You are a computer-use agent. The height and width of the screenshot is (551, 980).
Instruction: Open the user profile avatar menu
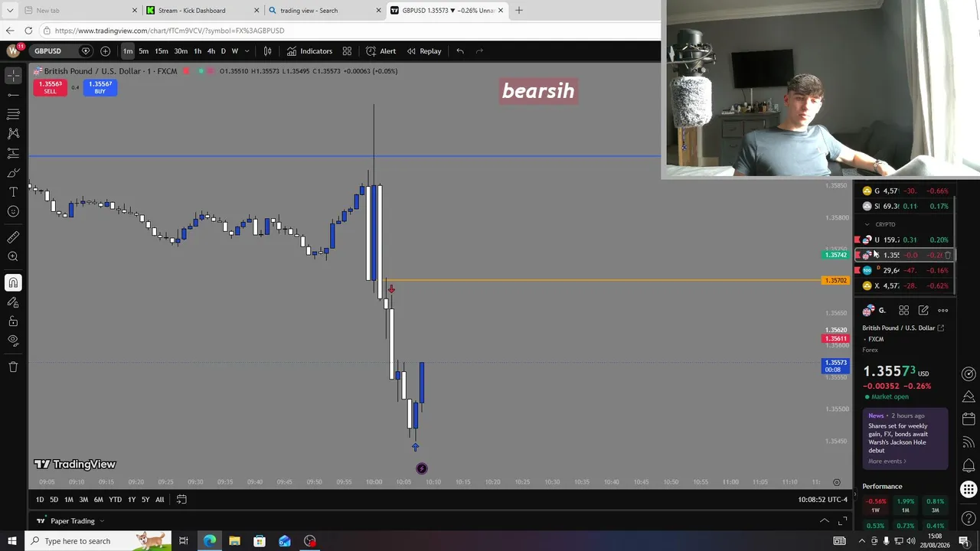(13, 51)
